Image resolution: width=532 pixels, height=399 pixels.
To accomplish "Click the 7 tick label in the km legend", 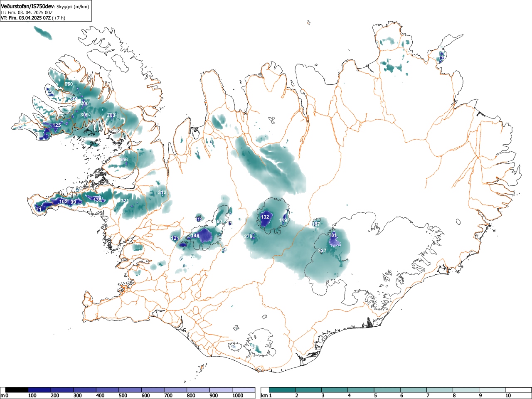I will (x=428, y=396).
